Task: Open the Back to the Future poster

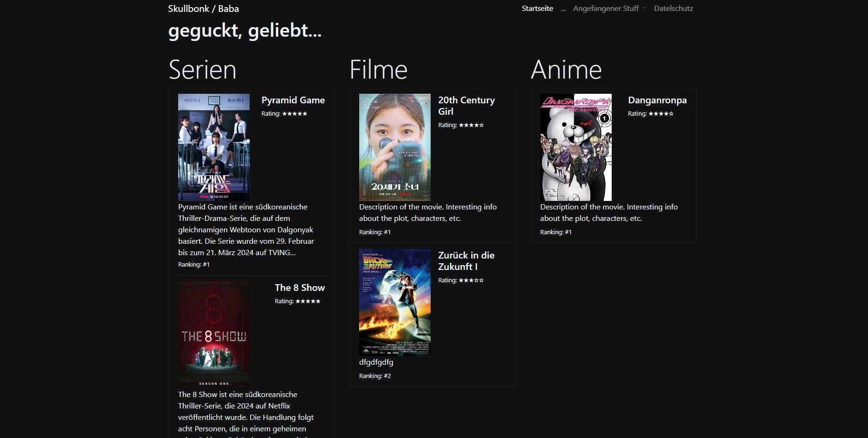Action: [x=395, y=302]
